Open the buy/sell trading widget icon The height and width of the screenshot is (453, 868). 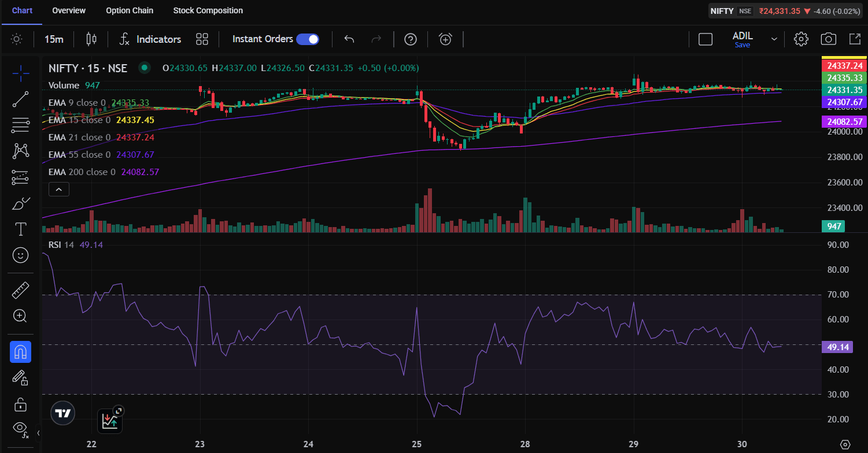110,420
